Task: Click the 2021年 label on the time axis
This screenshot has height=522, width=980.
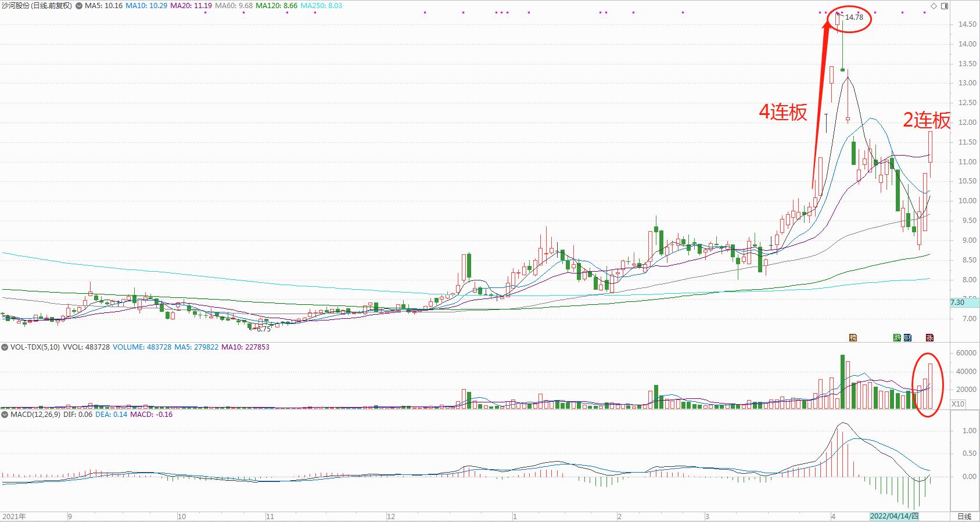Action: coord(15,516)
